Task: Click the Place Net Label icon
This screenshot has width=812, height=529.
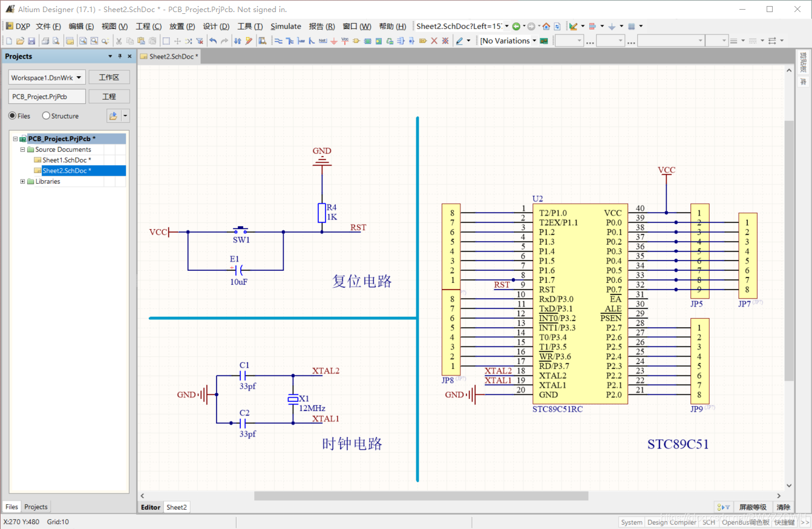Action: point(323,41)
